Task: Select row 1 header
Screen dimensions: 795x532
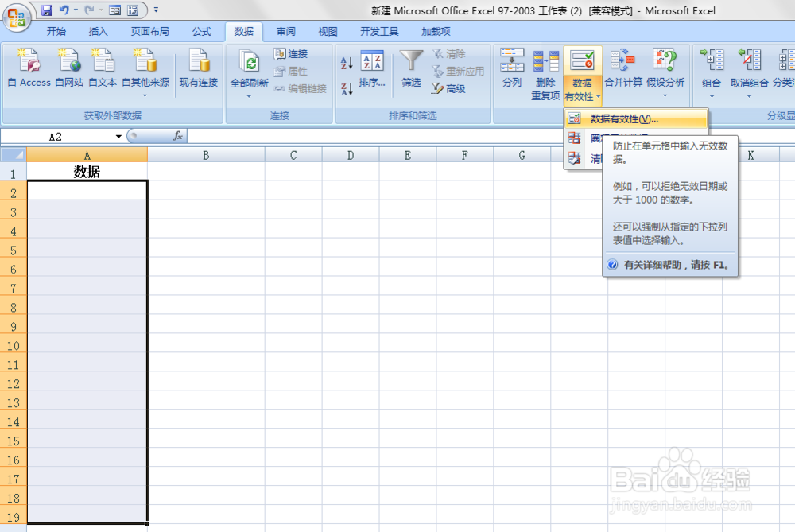Action: click(x=14, y=173)
